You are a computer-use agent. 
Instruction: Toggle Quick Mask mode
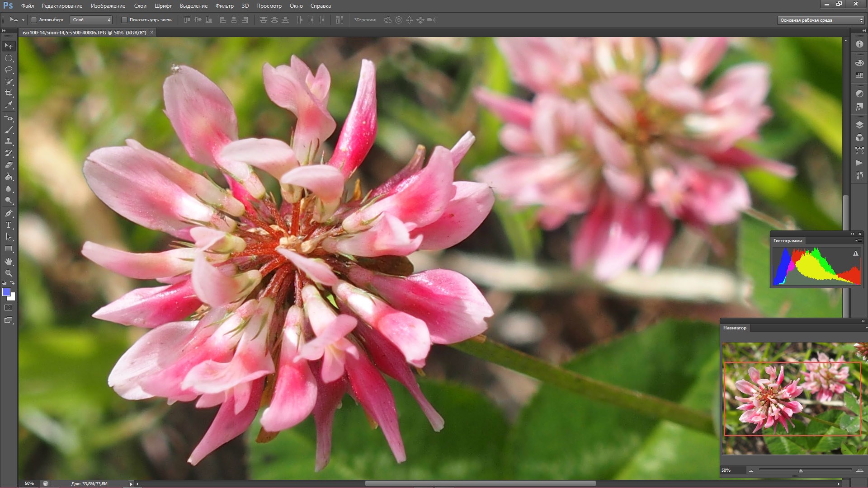[x=9, y=308]
